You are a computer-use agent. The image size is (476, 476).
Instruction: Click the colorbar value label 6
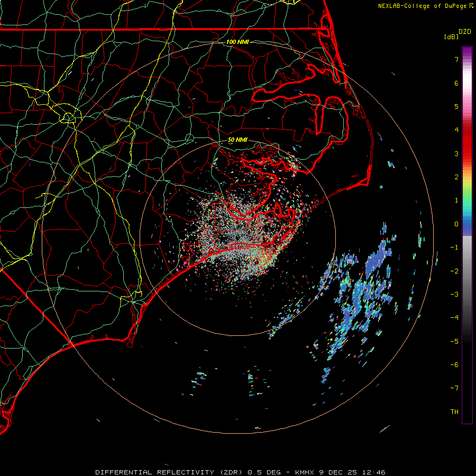click(x=456, y=83)
